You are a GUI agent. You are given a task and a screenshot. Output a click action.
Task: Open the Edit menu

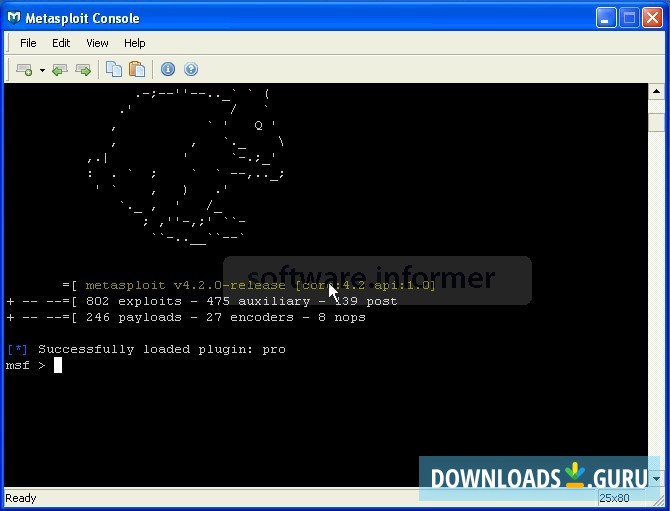coord(61,43)
